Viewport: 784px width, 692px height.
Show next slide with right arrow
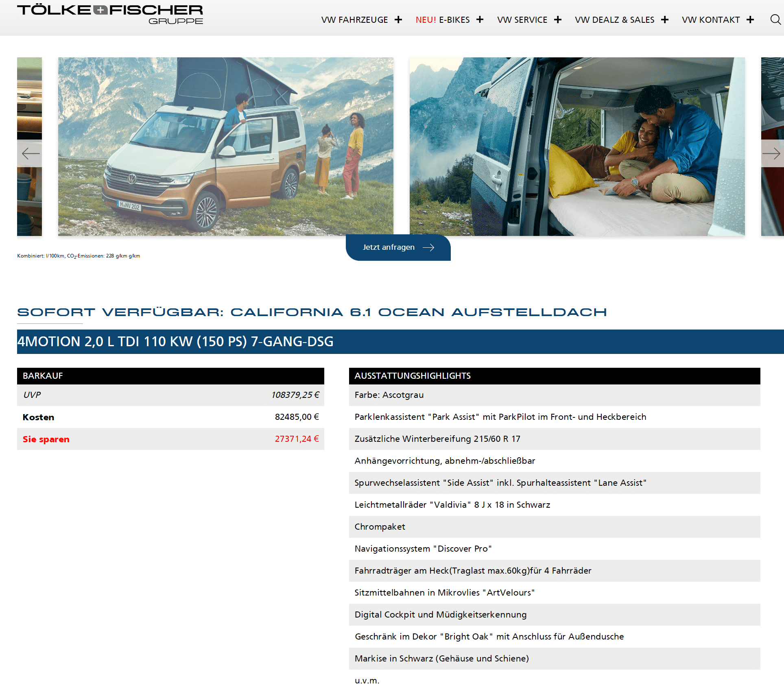coord(771,153)
